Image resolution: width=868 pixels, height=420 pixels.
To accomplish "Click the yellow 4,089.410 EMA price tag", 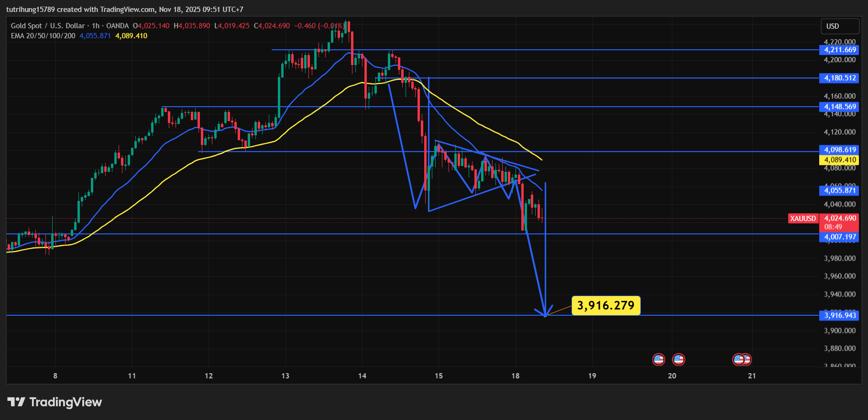I will point(839,160).
